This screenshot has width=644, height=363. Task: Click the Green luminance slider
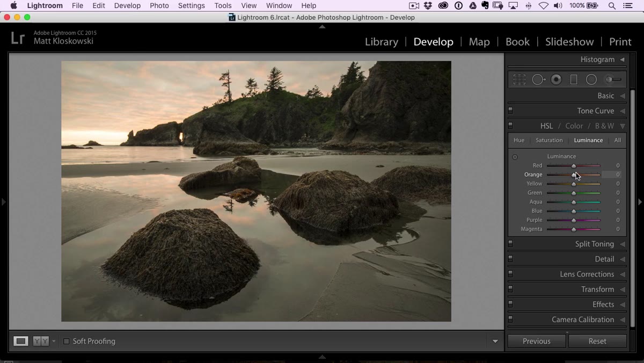(x=574, y=193)
